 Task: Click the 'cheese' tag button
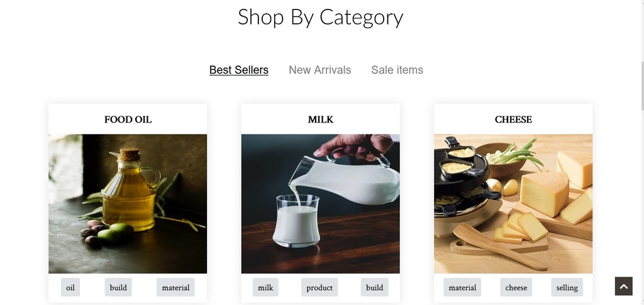point(516,287)
